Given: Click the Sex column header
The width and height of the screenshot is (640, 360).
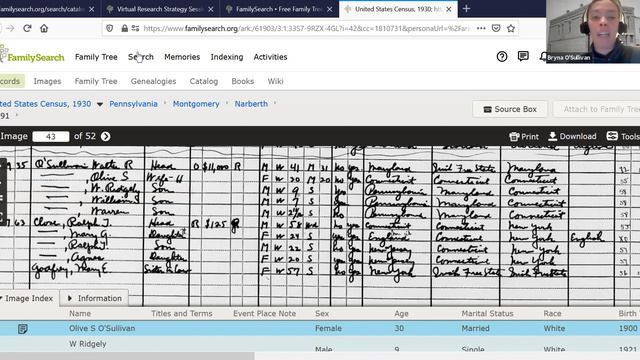Looking at the screenshot, I should click(322, 313).
